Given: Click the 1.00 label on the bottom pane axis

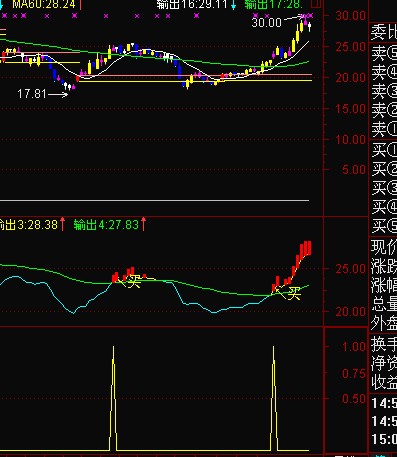Looking at the screenshot, I should point(354,347).
